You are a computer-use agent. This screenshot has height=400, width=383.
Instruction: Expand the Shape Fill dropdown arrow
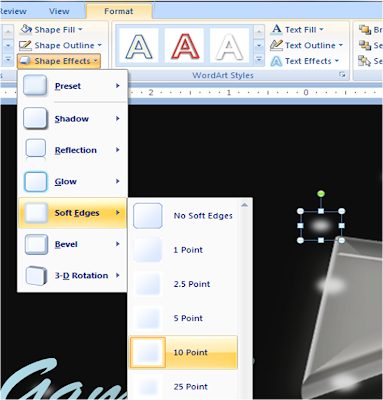coord(80,30)
